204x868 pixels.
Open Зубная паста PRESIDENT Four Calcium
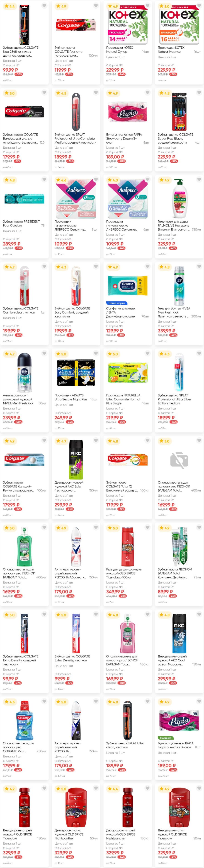click(x=21, y=223)
